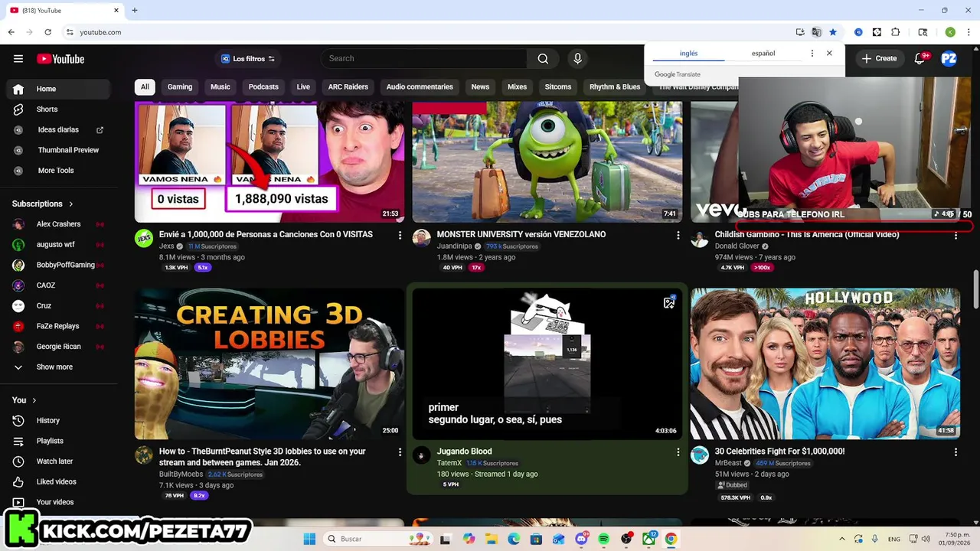Viewport: 980px width, 551px height.
Task: Expand the You section chevron
Action: click(x=34, y=400)
